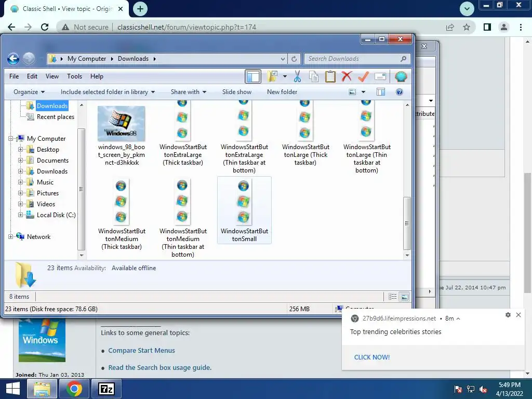Click the Chrome address bar URL
The height and width of the screenshot is (399, 532).
click(x=187, y=27)
